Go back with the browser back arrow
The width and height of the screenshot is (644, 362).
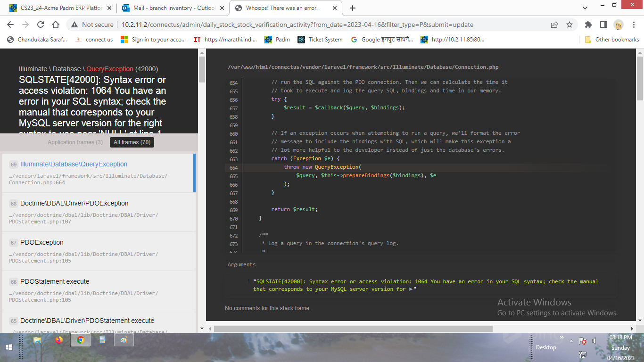point(10,25)
